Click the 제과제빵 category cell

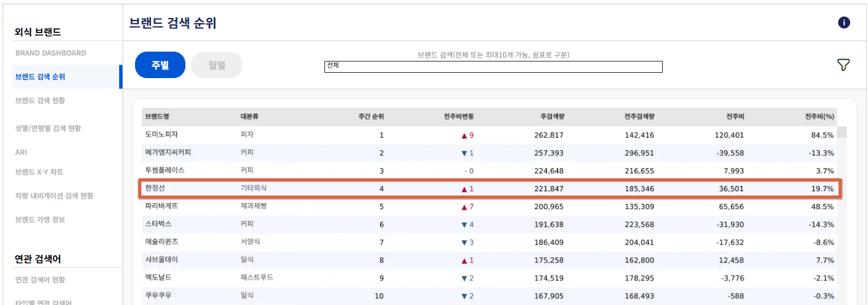(x=254, y=206)
